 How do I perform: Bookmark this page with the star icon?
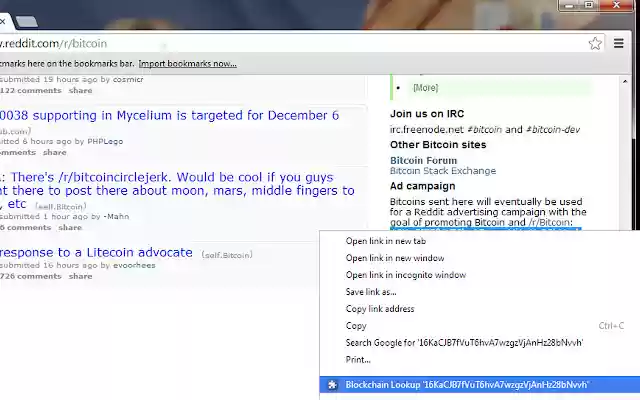pos(595,43)
